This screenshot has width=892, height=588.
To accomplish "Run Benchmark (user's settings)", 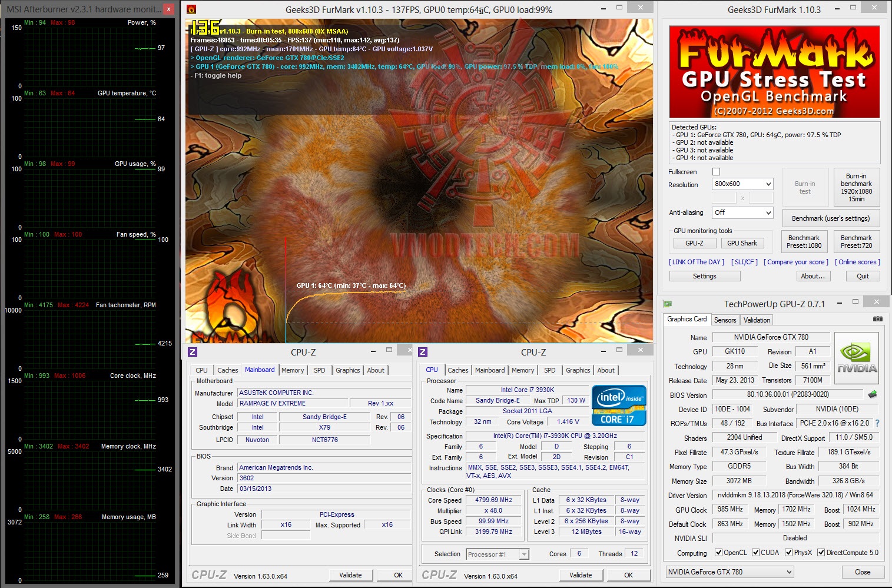I will click(831, 218).
